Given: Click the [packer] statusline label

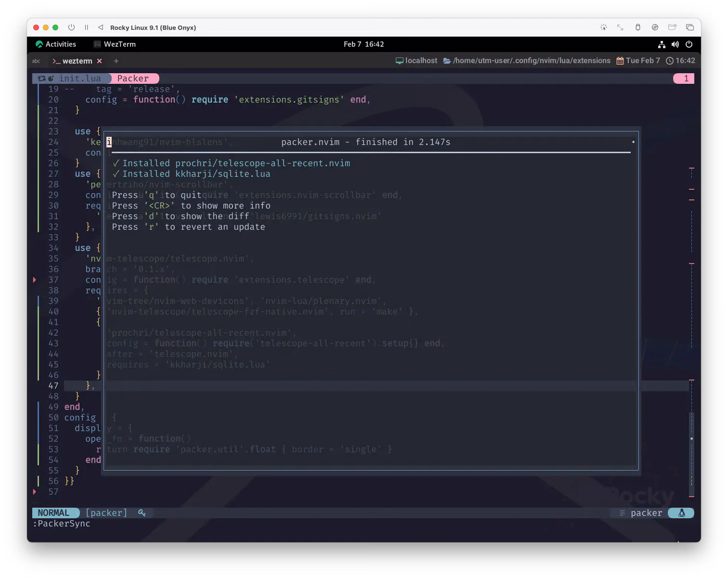Looking at the screenshot, I should coord(106,513).
